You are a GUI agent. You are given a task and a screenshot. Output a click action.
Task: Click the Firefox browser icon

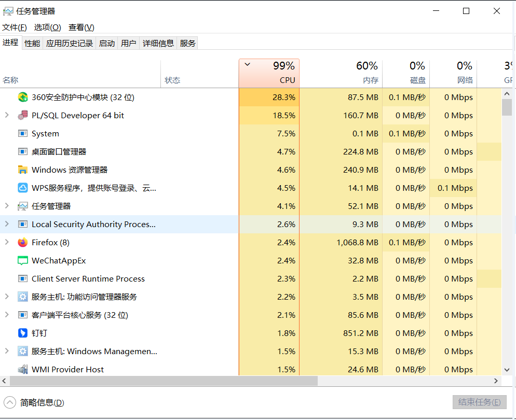click(x=23, y=242)
